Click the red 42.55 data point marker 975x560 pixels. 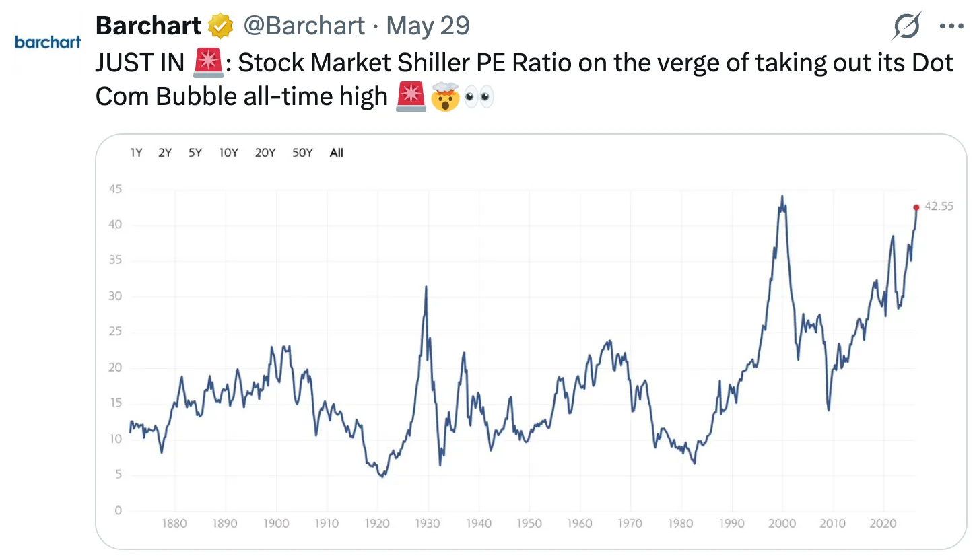pos(916,207)
